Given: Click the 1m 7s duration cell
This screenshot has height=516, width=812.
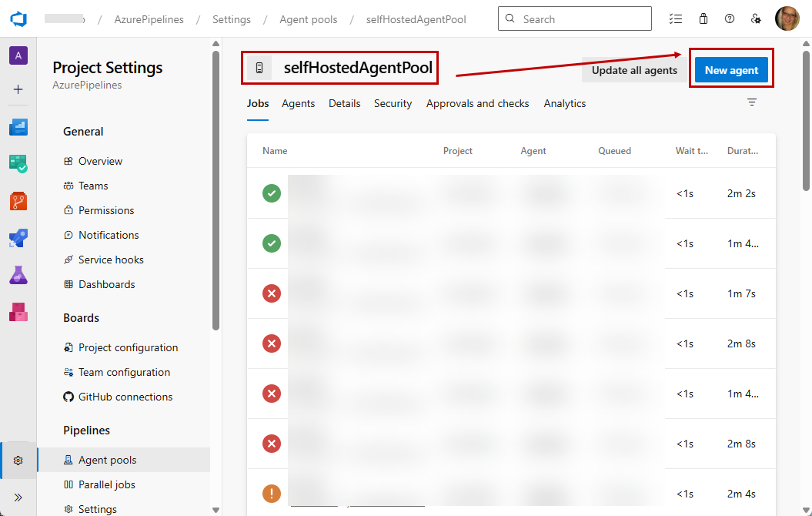Looking at the screenshot, I should point(741,293).
